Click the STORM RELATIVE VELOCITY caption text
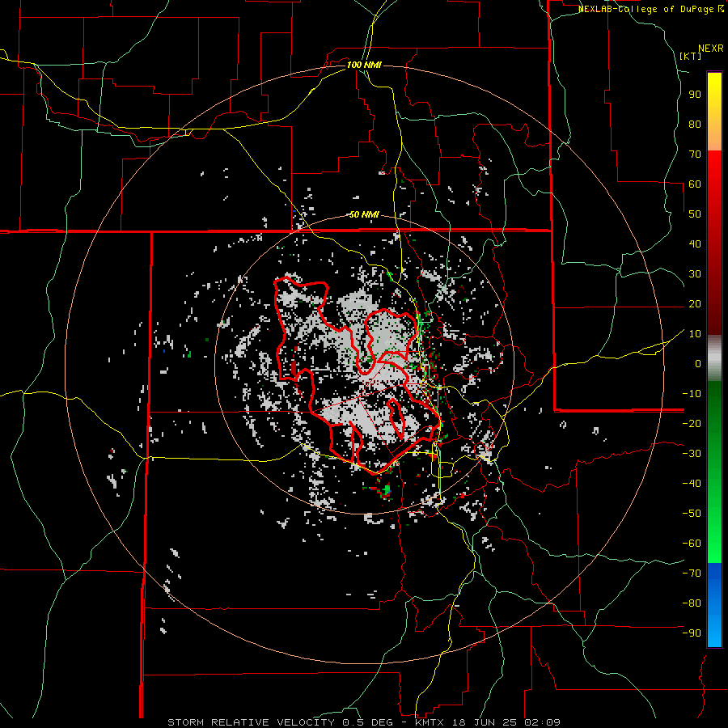 click(251, 722)
